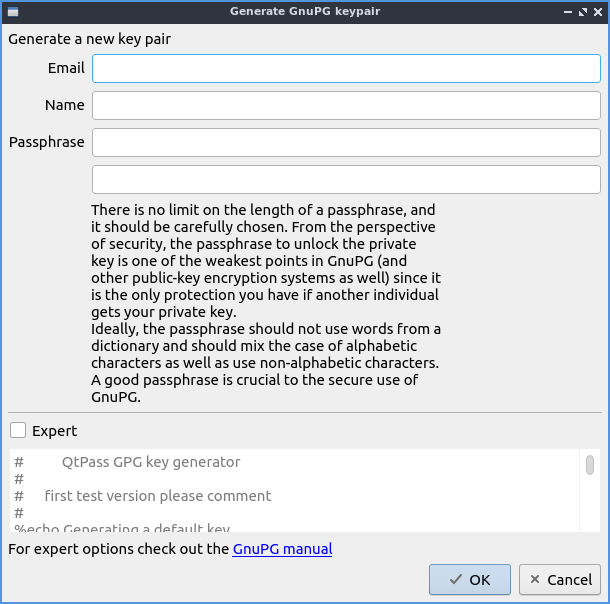Open the window menu icon in title bar

(12, 12)
